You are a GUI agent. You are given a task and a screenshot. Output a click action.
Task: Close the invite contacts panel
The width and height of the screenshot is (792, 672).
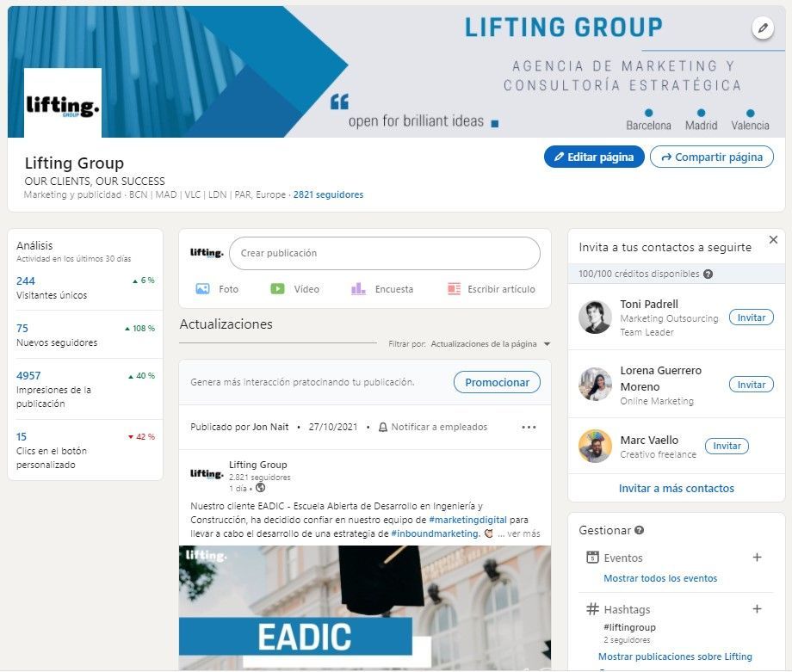click(x=773, y=240)
